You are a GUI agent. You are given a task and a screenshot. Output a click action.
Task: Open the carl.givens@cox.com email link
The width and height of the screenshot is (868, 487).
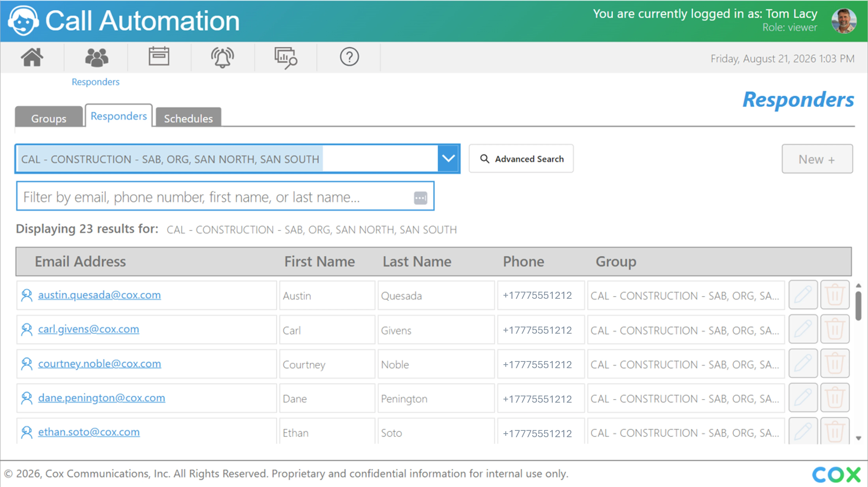[88, 329]
